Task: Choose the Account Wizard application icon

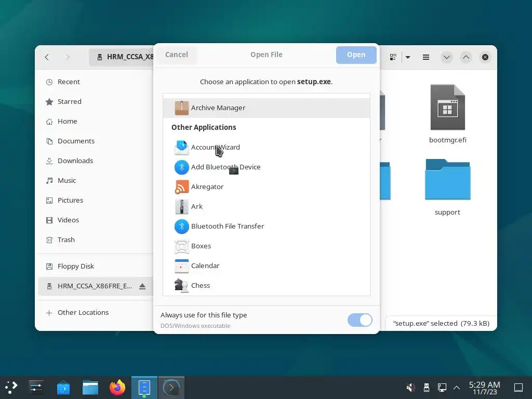Action: [x=181, y=148]
